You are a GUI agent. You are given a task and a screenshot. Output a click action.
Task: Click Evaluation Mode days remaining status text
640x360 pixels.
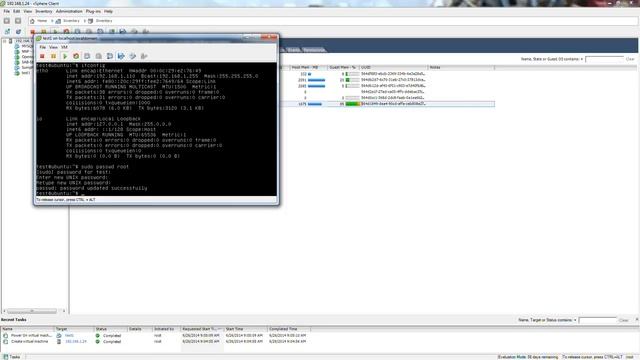[x=527, y=357]
